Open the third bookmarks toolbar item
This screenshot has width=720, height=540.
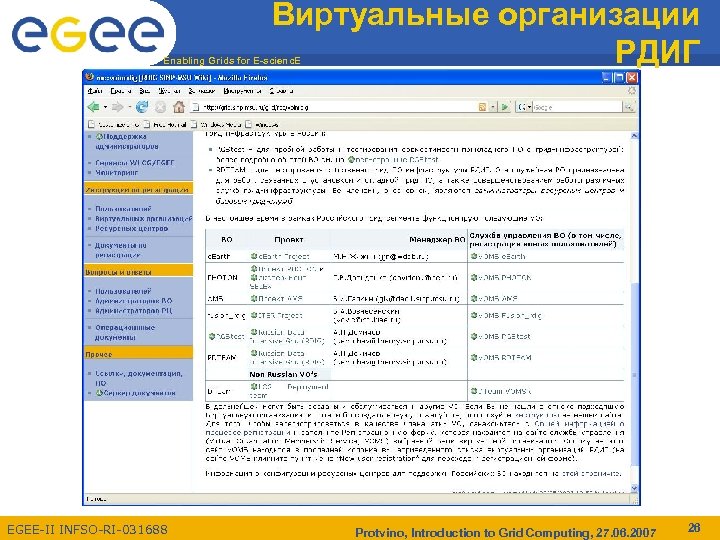pyautogui.click(x=216, y=124)
